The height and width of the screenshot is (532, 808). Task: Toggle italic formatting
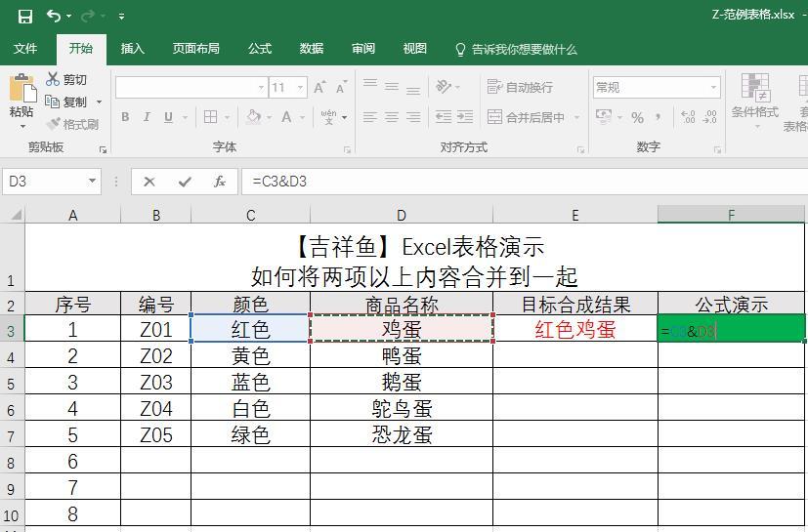pos(147,117)
